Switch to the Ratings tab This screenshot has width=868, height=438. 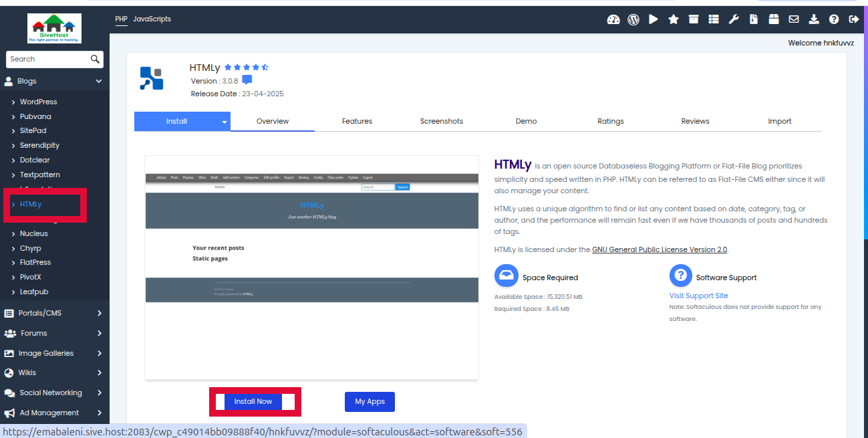[611, 121]
